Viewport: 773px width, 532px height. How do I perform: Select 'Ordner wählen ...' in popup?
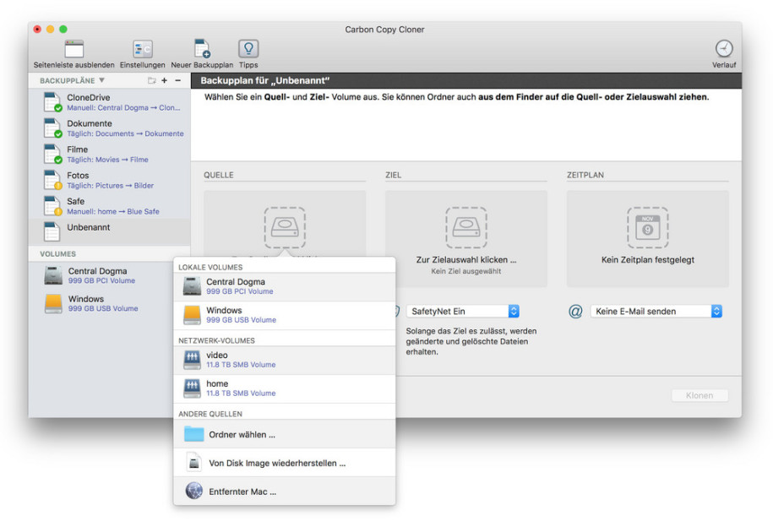(285, 434)
